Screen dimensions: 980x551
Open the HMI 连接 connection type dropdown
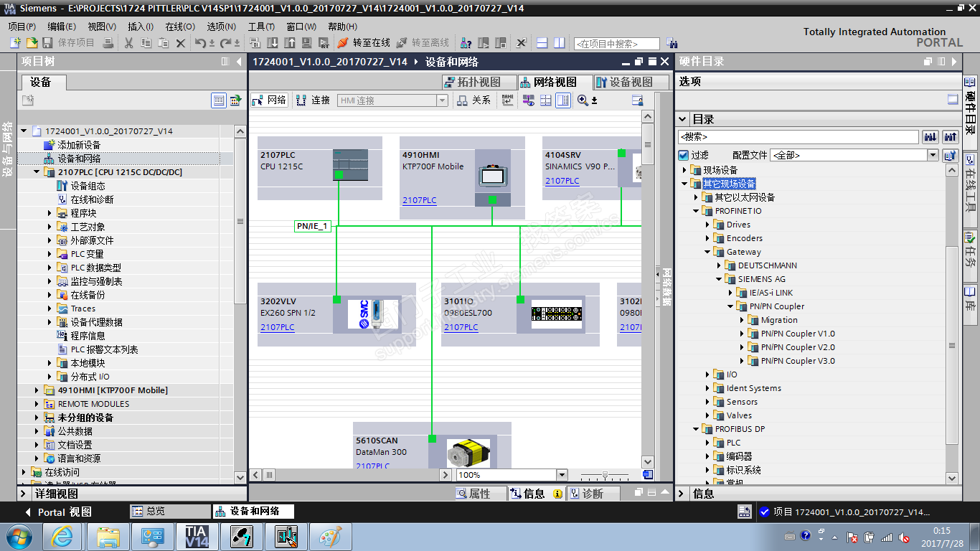[x=443, y=100]
